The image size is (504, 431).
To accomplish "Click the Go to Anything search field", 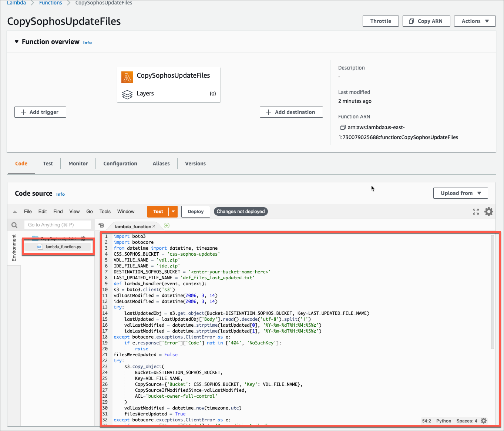I will [x=58, y=225].
